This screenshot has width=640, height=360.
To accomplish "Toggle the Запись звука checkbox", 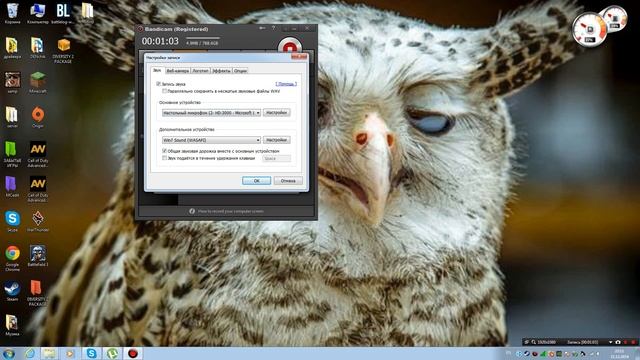I will point(158,84).
